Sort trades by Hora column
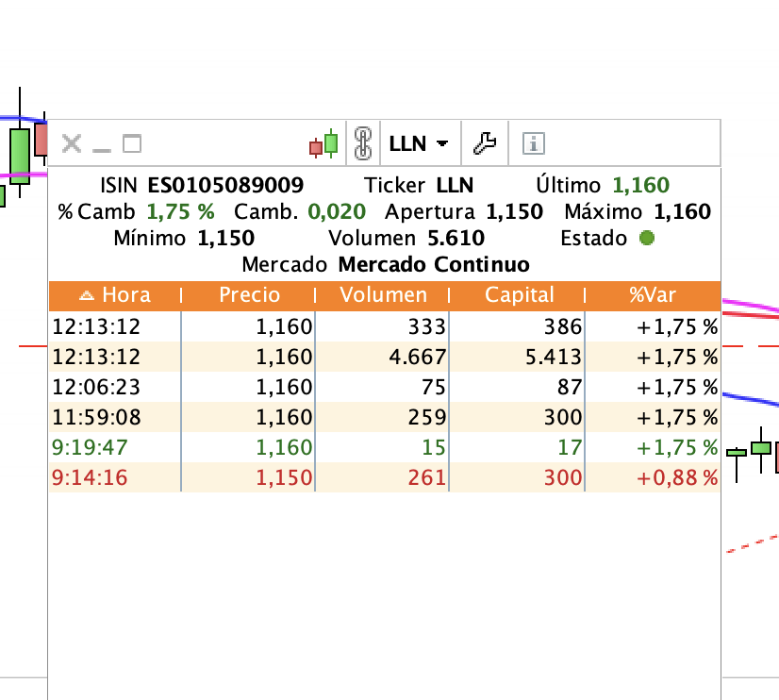 (x=114, y=295)
